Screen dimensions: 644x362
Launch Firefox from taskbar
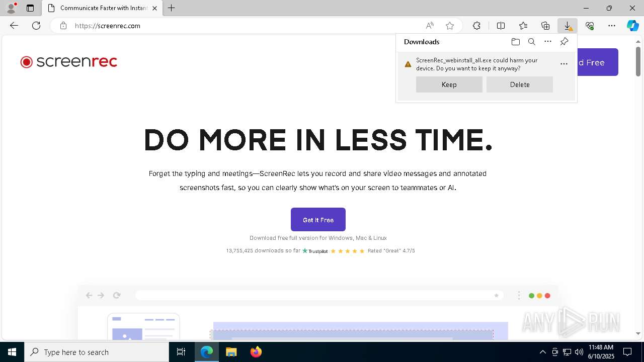coord(256,352)
